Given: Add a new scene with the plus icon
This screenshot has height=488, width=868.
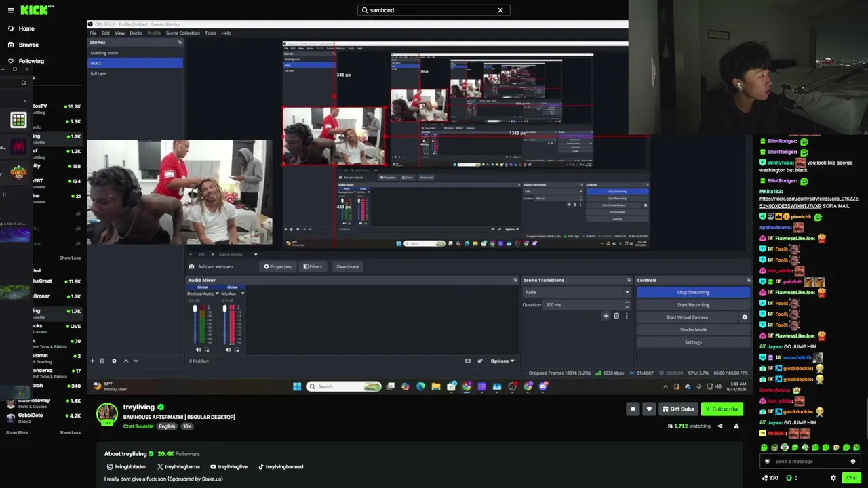Looking at the screenshot, I should pos(92,361).
